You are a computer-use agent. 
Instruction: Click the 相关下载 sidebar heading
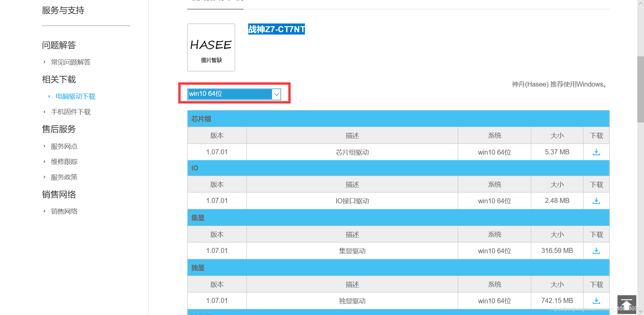(x=59, y=79)
